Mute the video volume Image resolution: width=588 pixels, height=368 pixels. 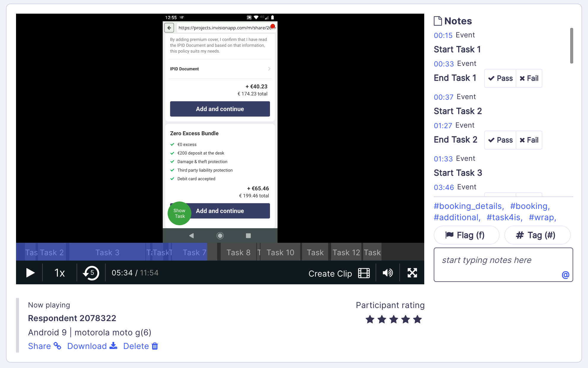click(387, 273)
